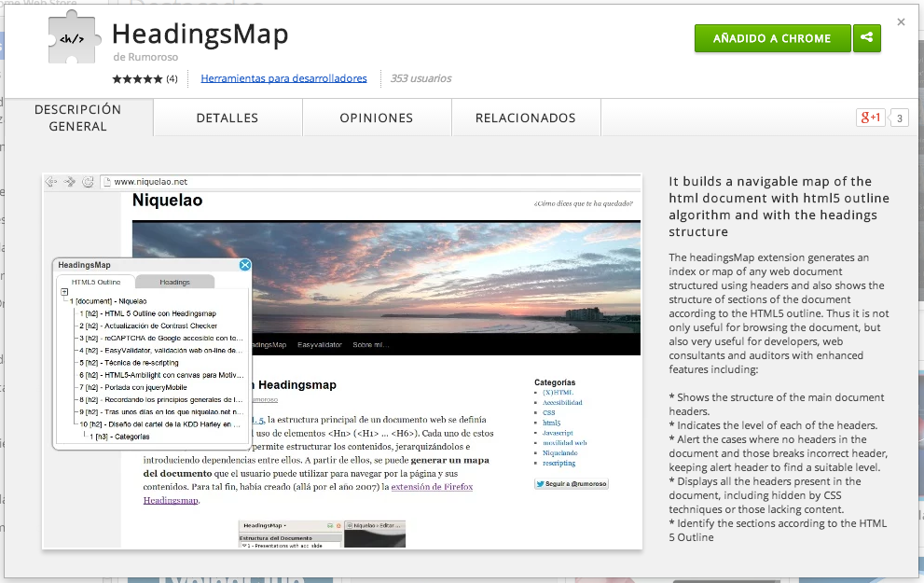Click the top expand-all box in the outline
The width and height of the screenshot is (924, 583).
62,291
